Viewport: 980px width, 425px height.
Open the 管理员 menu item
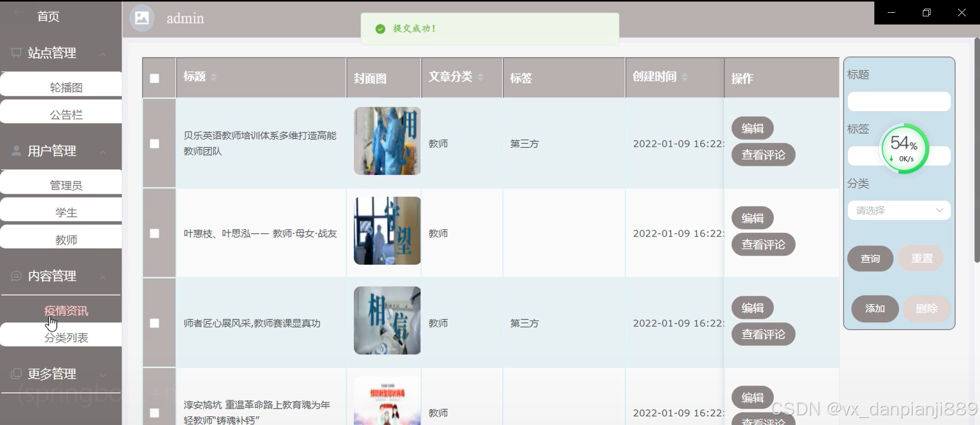coord(61,183)
